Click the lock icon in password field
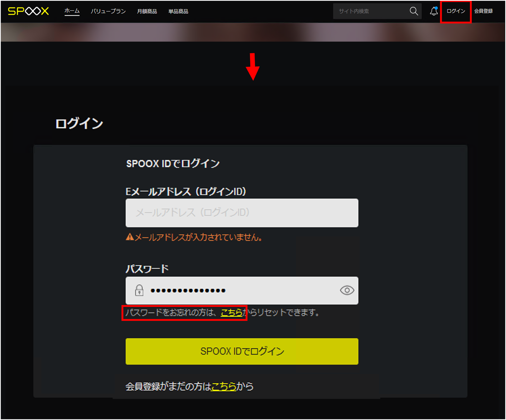506x420 pixels. 139,290
